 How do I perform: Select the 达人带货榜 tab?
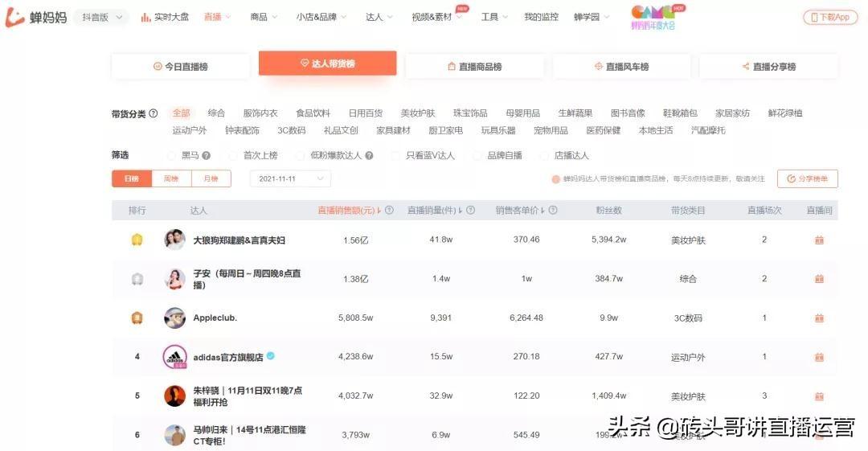tap(328, 64)
